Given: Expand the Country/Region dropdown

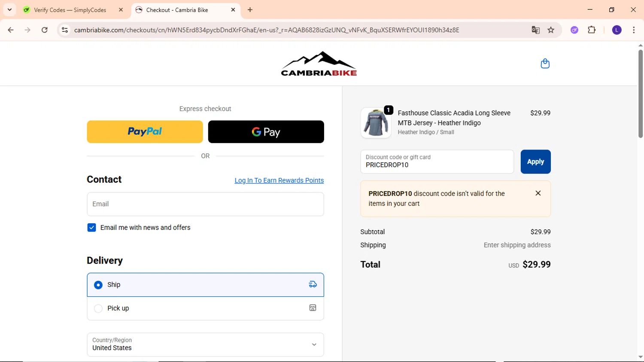Looking at the screenshot, I should (x=205, y=344).
